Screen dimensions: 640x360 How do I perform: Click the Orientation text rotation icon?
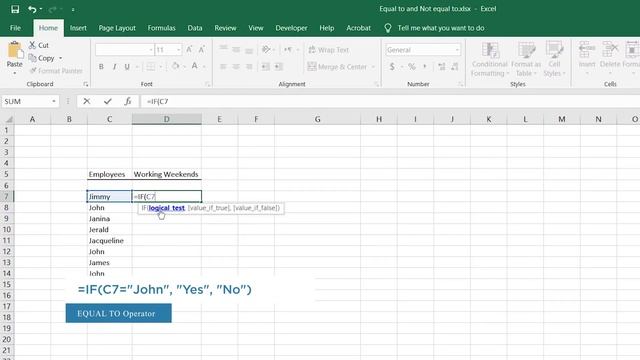[x=266, y=49]
